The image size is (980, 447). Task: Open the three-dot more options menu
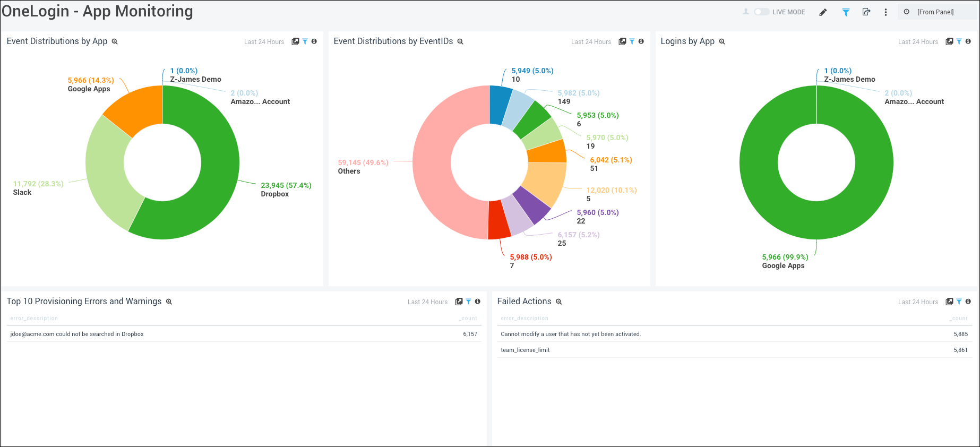tap(886, 12)
